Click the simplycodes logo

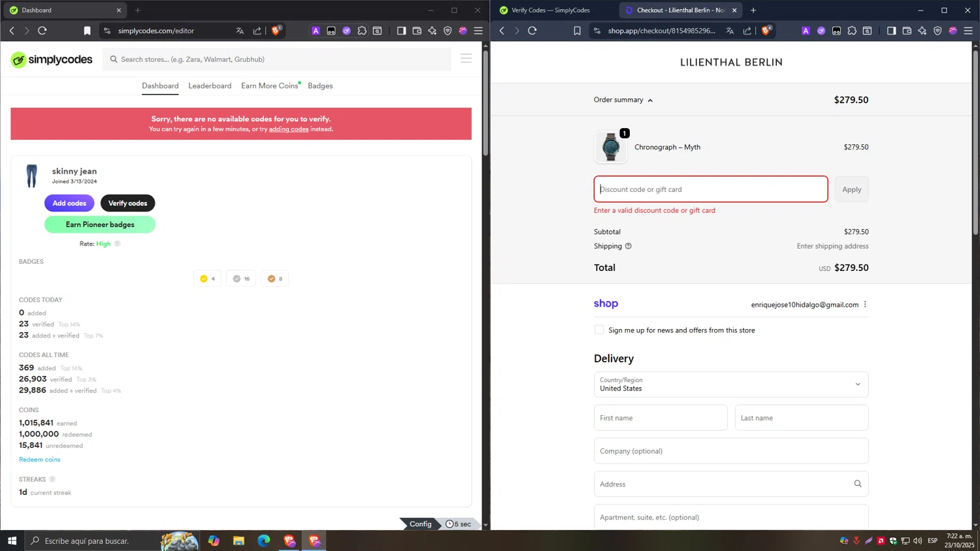pyautogui.click(x=52, y=60)
